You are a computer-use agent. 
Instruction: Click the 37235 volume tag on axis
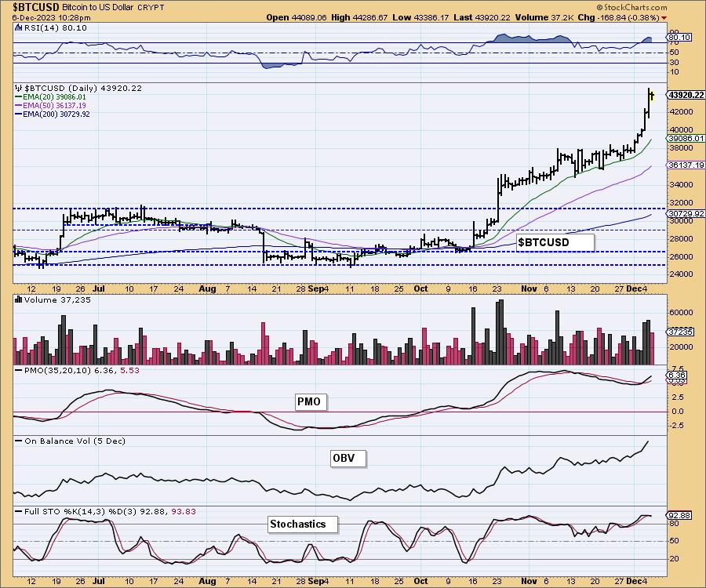(680, 332)
